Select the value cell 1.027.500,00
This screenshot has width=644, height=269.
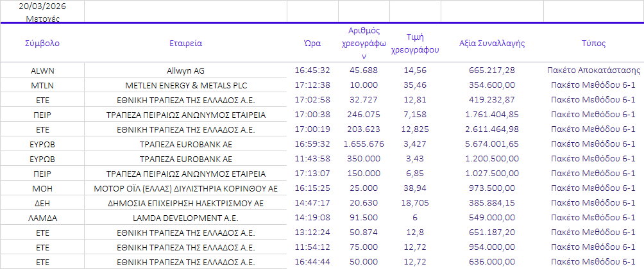click(491, 174)
